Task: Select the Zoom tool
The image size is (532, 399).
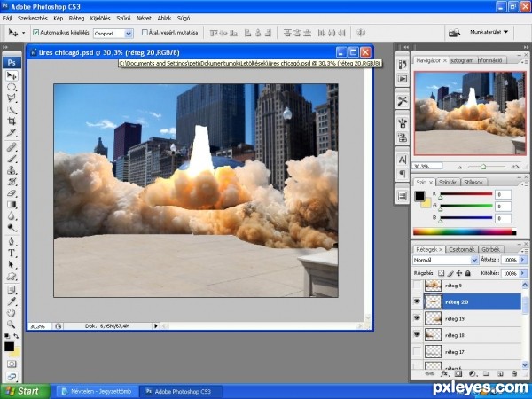Action: [12, 325]
